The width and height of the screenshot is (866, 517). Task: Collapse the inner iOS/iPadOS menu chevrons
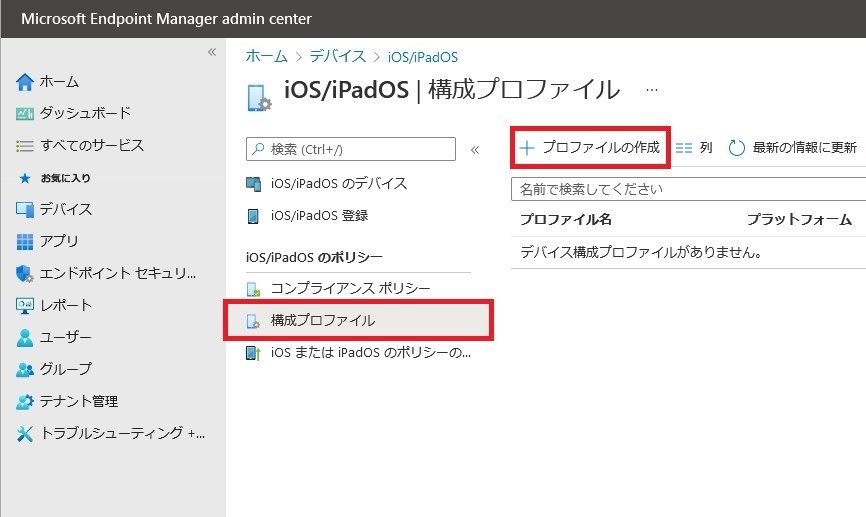coord(475,150)
